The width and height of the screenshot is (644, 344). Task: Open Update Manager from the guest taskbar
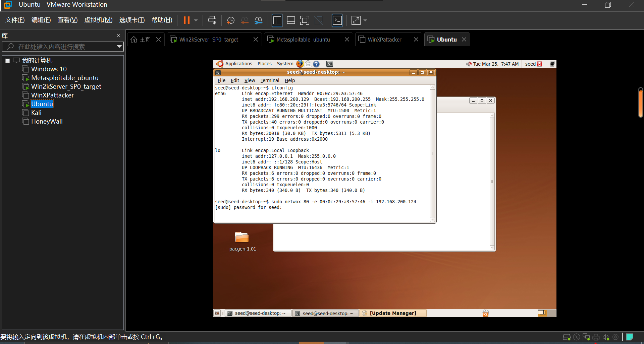point(393,313)
